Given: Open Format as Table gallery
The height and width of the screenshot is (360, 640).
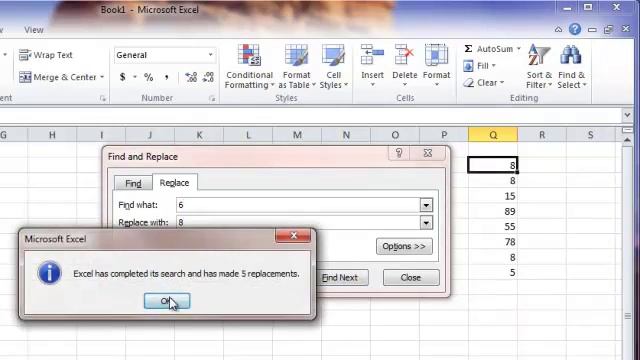Looking at the screenshot, I should (x=297, y=66).
